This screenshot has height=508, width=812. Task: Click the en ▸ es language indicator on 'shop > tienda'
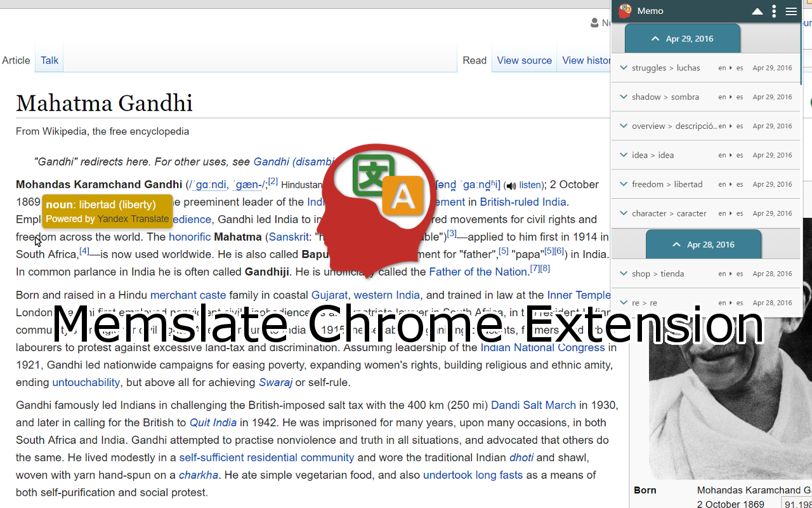(x=730, y=274)
